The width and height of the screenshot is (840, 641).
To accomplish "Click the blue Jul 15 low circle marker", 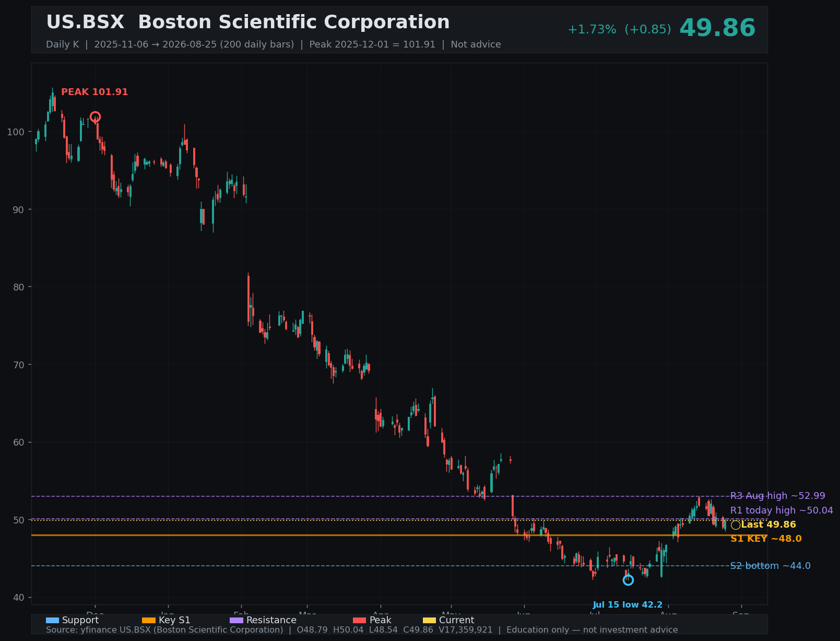I will [x=628, y=580].
